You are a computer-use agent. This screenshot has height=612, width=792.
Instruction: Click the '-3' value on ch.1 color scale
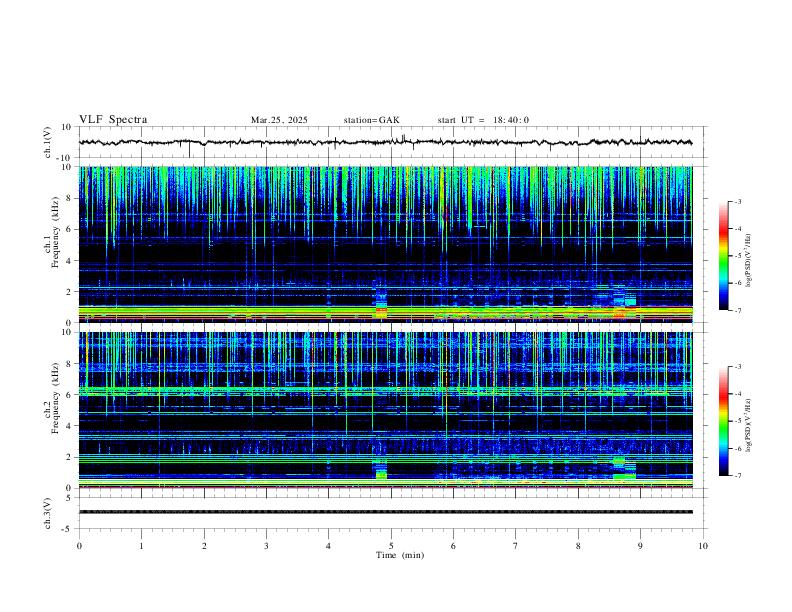tap(738, 201)
